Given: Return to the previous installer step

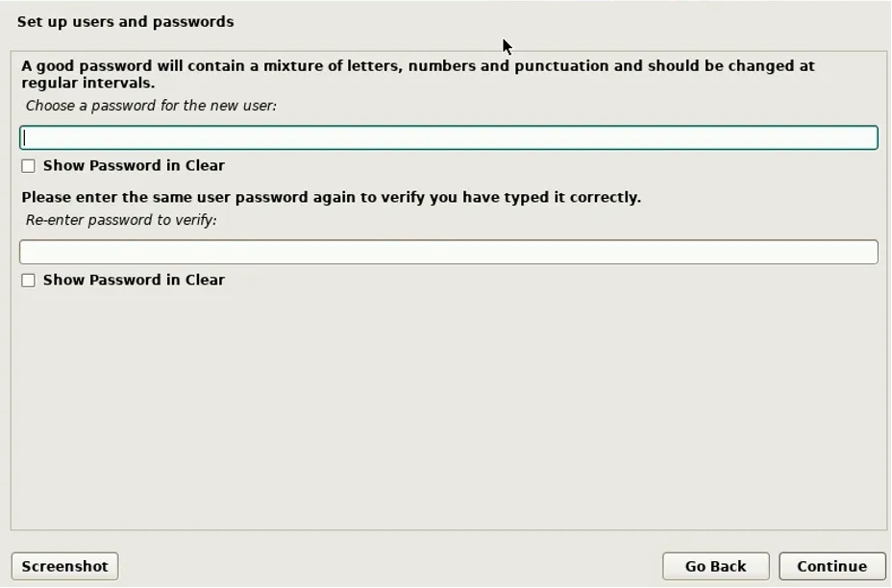Looking at the screenshot, I should [x=715, y=566].
